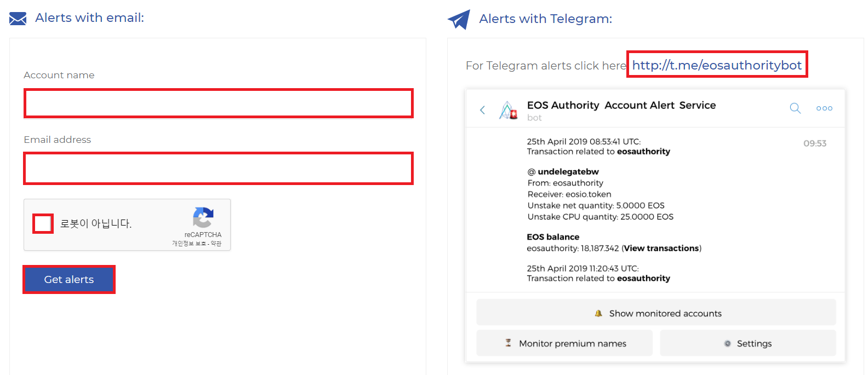Click the EOS Authority bot avatar
This screenshot has width=868, height=375.
coord(509,110)
